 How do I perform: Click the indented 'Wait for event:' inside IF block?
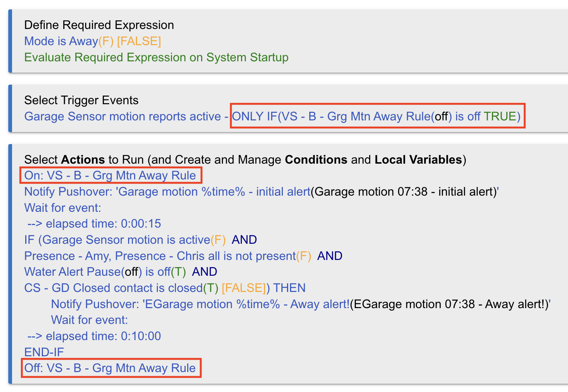89,320
